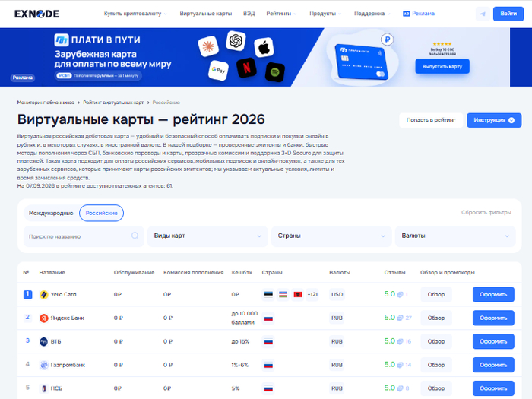The width and height of the screenshot is (532, 399).
Task: Click the Отзывы column header
Action: pyautogui.click(x=394, y=272)
